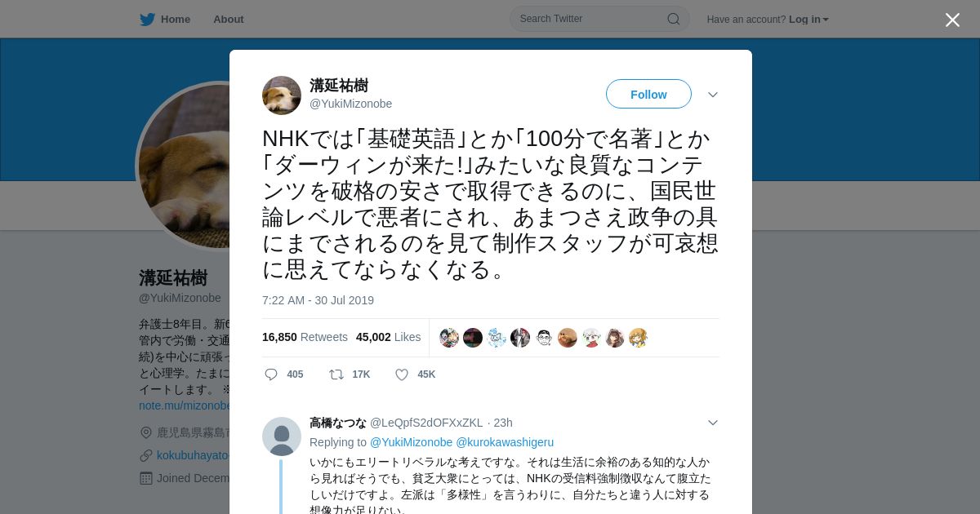Image resolution: width=980 pixels, height=514 pixels.
Task: Go to the Home tab
Action: click(166, 20)
